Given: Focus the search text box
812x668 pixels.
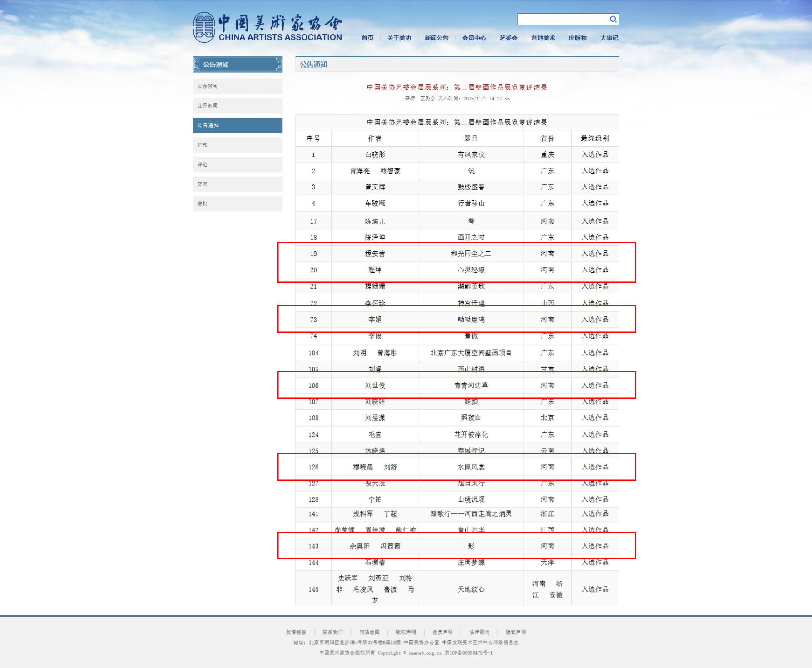Looking at the screenshot, I should (x=562, y=19).
